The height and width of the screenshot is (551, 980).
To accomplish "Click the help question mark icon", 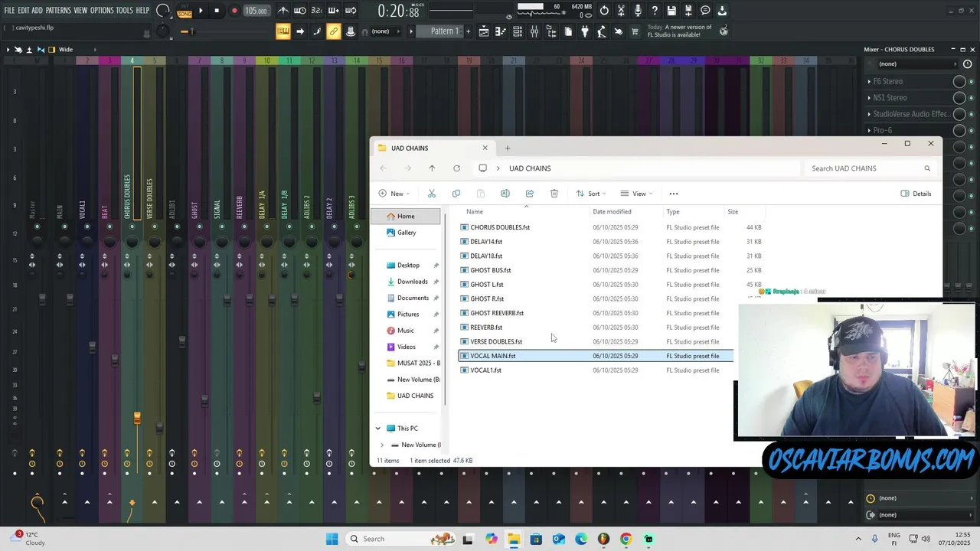I will (x=655, y=11).
